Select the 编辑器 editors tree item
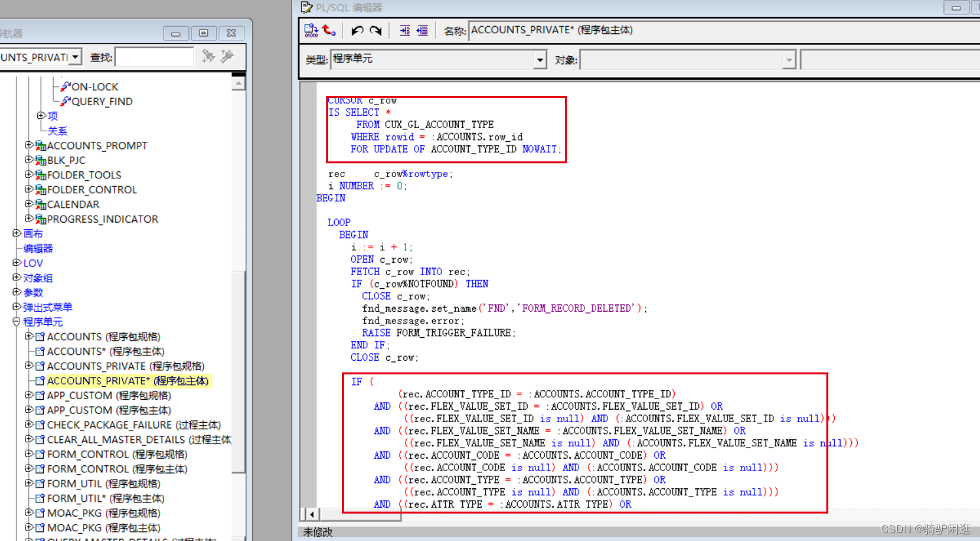This screenshot has width=980, height=541. pos(38,248)
